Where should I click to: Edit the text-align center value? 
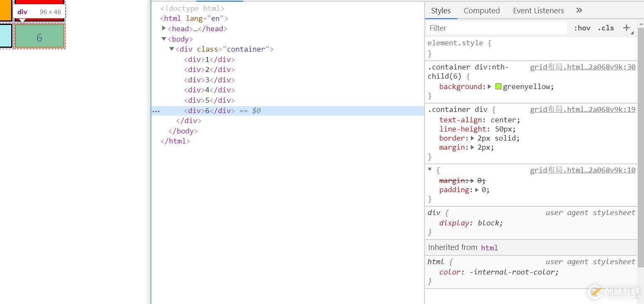(x=504, y=120)
